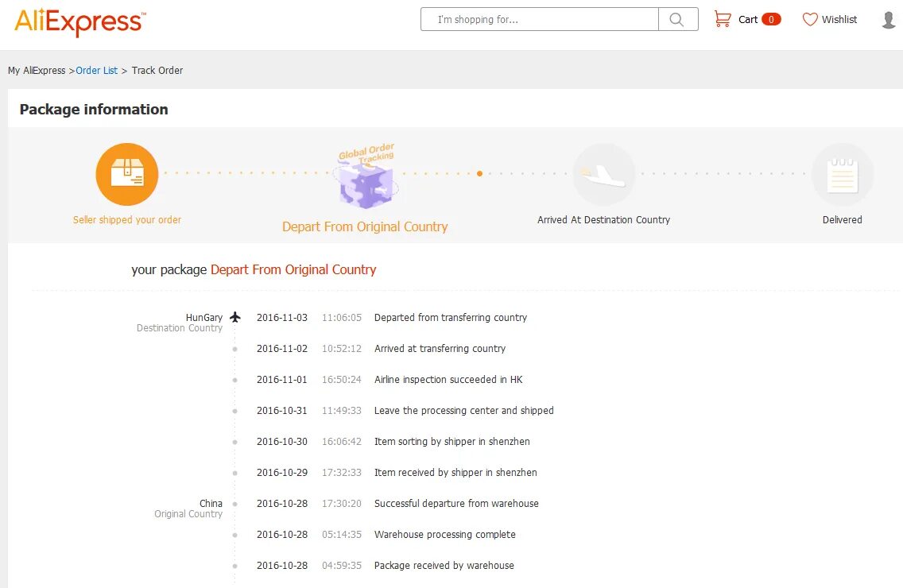903x588 pixels.
Task: Click the HunGary destination country label
Action: pyautogui.click(x=203, y=317)
